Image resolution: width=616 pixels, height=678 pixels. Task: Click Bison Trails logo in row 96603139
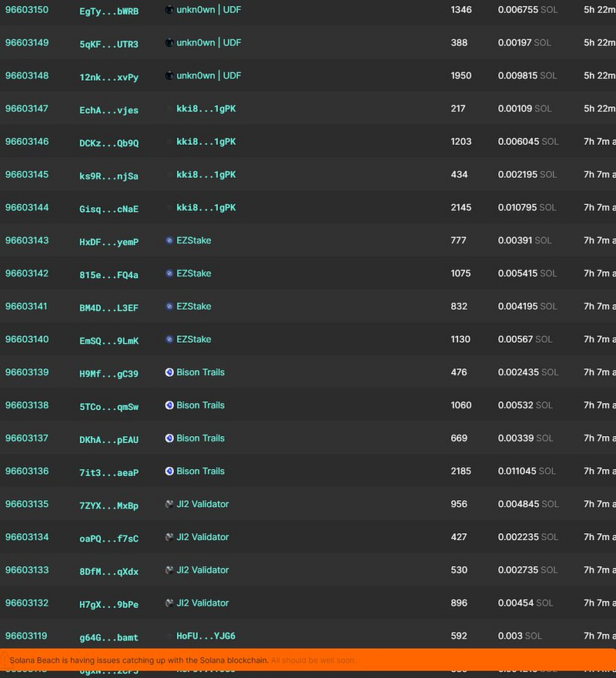pyautogui.click(x=169, y=372)
